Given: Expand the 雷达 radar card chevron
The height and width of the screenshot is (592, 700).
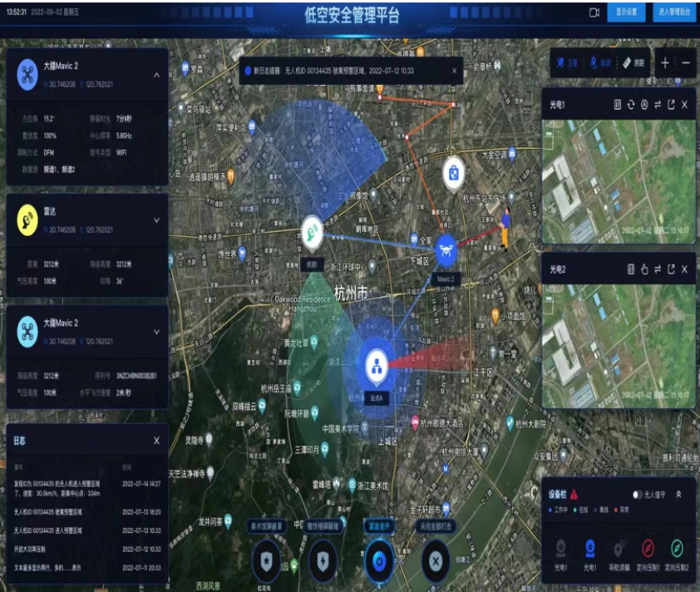Looking at the screenshot, I should pyautogui.click(x=156, y=220).
